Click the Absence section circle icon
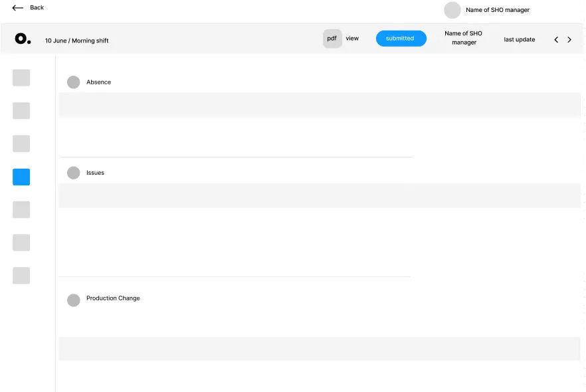The height and width of the screenshot is (392, 586). pos(74,82)
